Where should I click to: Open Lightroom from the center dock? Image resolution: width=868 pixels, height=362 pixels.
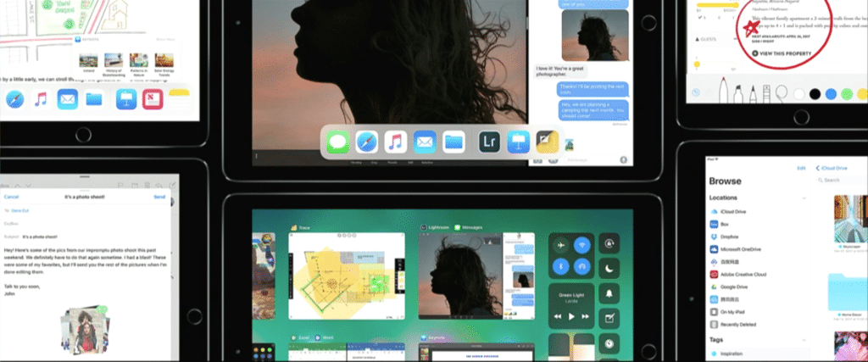pyautogui.click(x=487, y=142)
